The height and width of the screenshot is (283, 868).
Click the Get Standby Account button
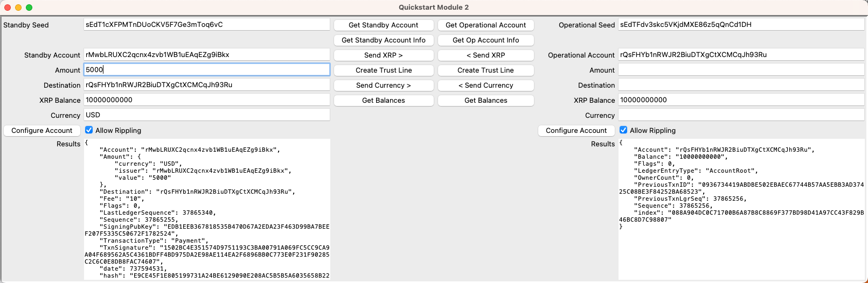click(383, 25)
